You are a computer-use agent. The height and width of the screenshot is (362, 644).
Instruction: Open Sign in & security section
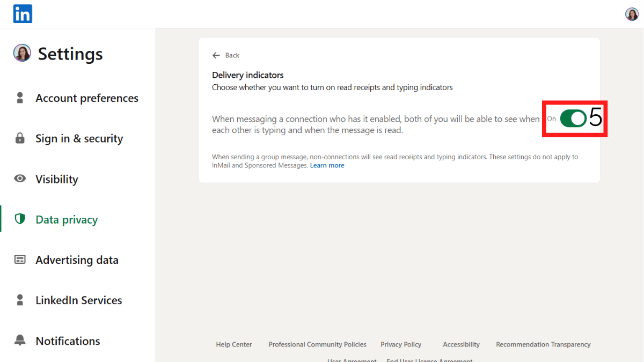(x=79, y=138)
